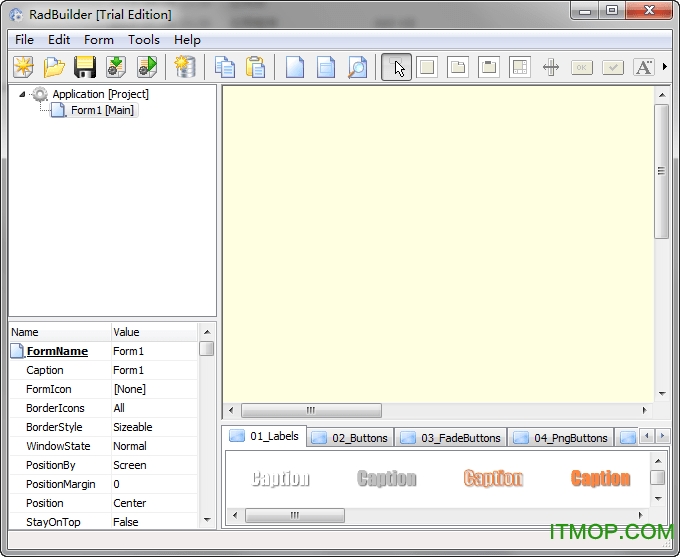The height and width of the screenshot is (557, 680).
Task: Click the Name column header
Action: [60, 332]
